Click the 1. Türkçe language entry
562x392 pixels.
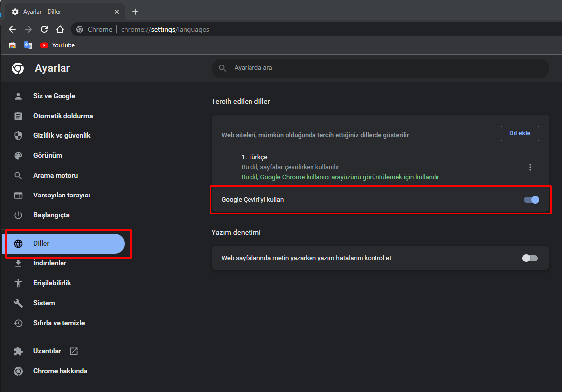pyautogui.click(x=254, y=157)
